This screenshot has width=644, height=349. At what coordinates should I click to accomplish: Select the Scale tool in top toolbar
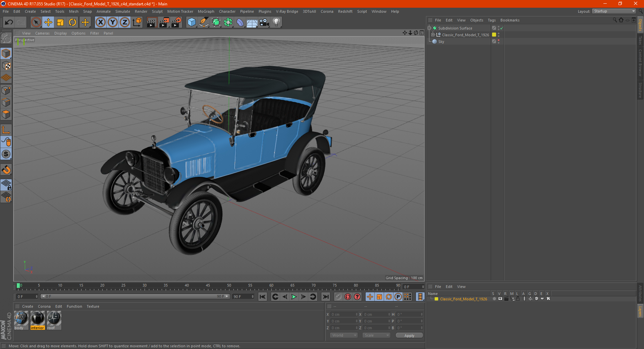60,22
